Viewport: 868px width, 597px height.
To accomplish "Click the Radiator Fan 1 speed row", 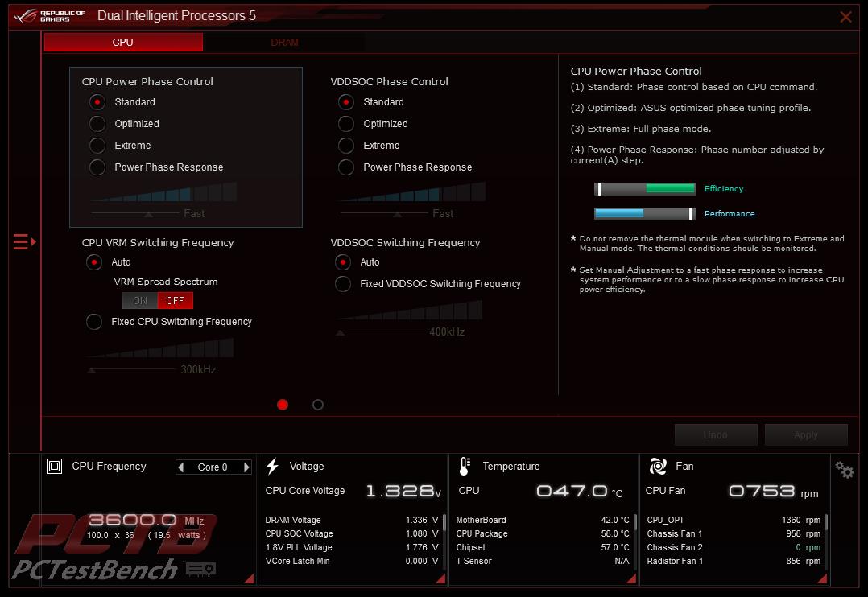I will (734, 561).
